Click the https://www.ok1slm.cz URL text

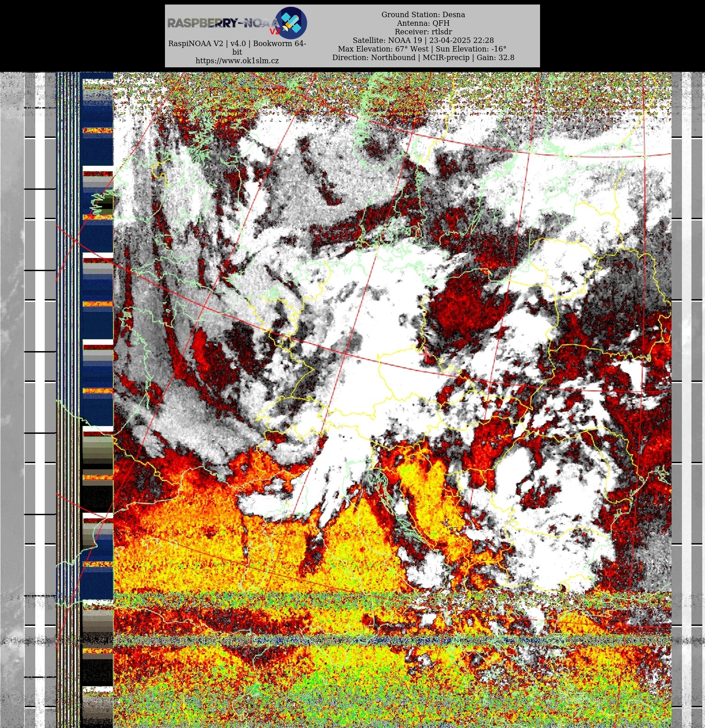pos(237,61)
